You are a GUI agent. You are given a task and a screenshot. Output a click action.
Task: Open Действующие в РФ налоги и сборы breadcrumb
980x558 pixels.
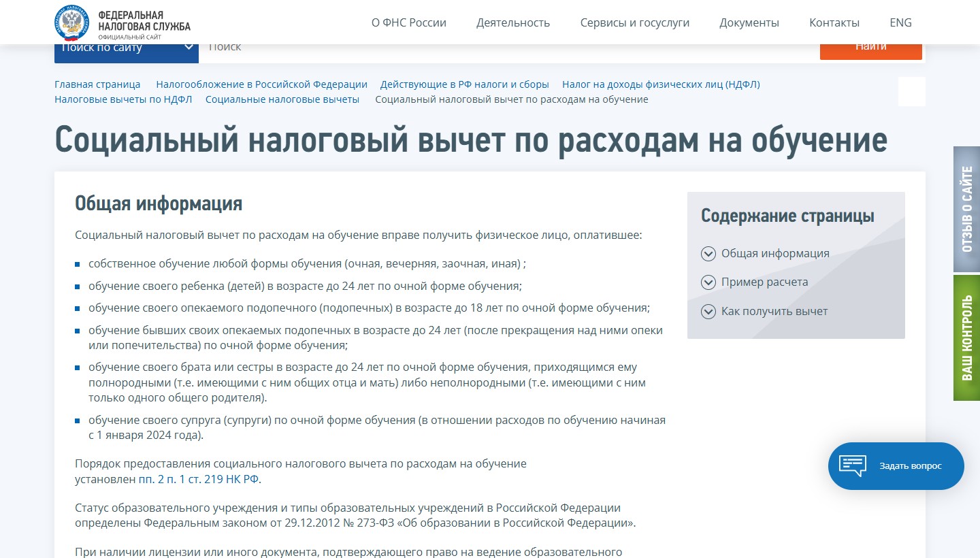tap(465, 84)
